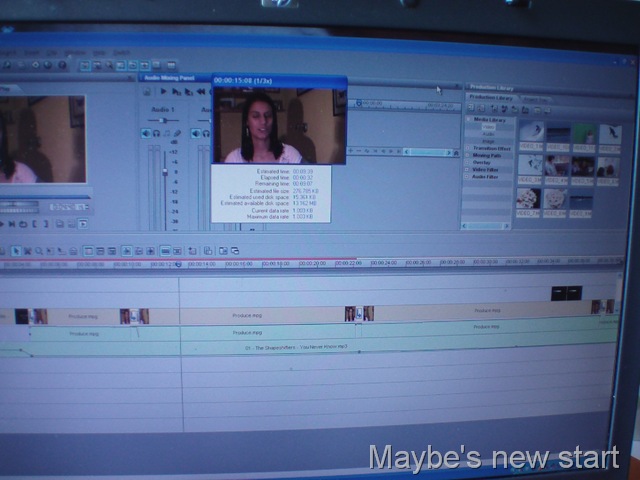Expand the Transition Effect tree node
The width and height of the screenshot is (640, 480).
[468, 148]
